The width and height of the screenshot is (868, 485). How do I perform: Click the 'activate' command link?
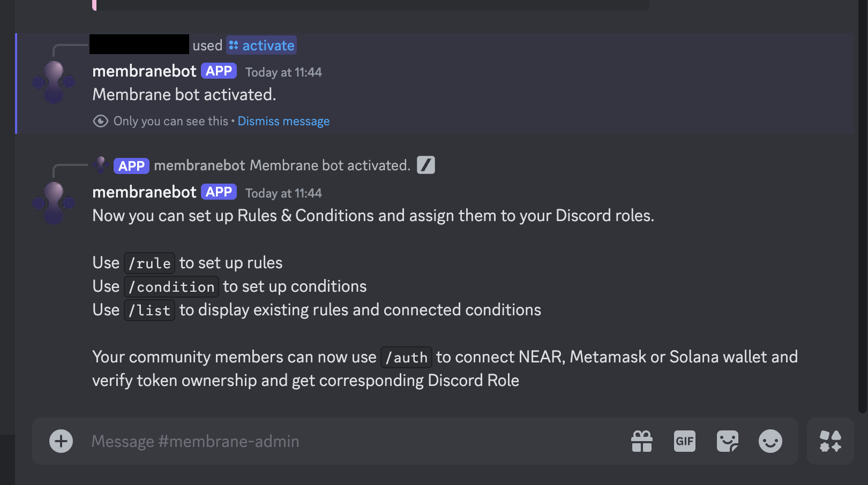261,46
